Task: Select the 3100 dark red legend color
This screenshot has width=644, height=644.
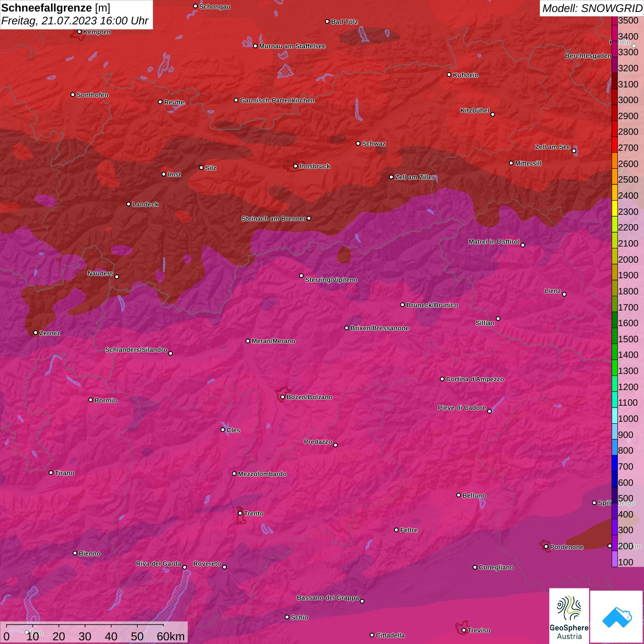Action: pos(615,81)
